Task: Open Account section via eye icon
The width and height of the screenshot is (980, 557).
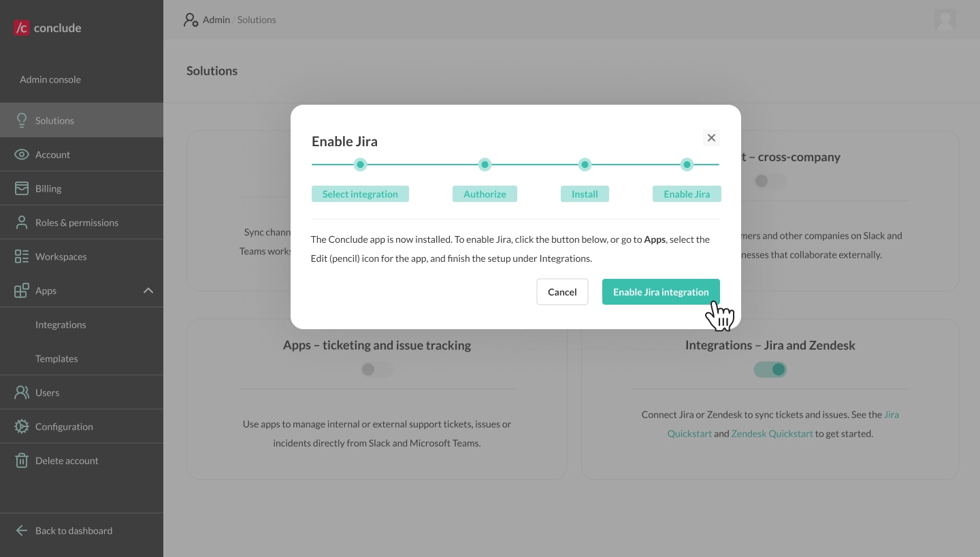Action: click(x=21, y=154)
